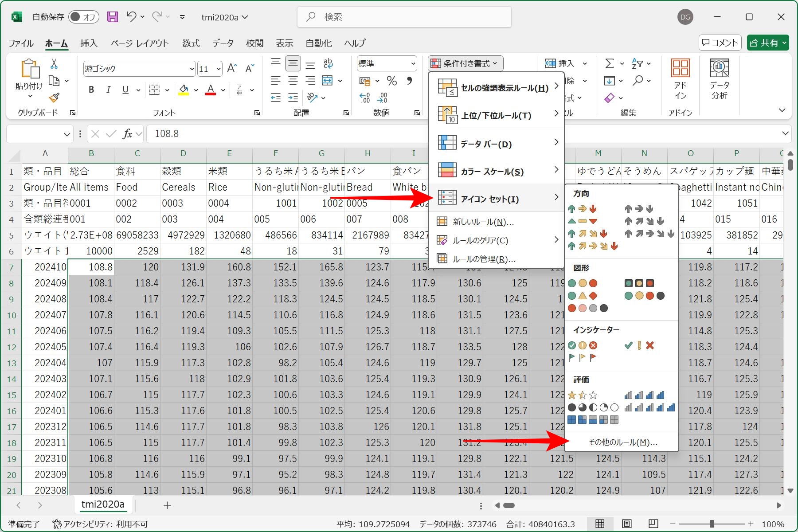
Task: Apply Italic formatting
Action: [108, 90]
